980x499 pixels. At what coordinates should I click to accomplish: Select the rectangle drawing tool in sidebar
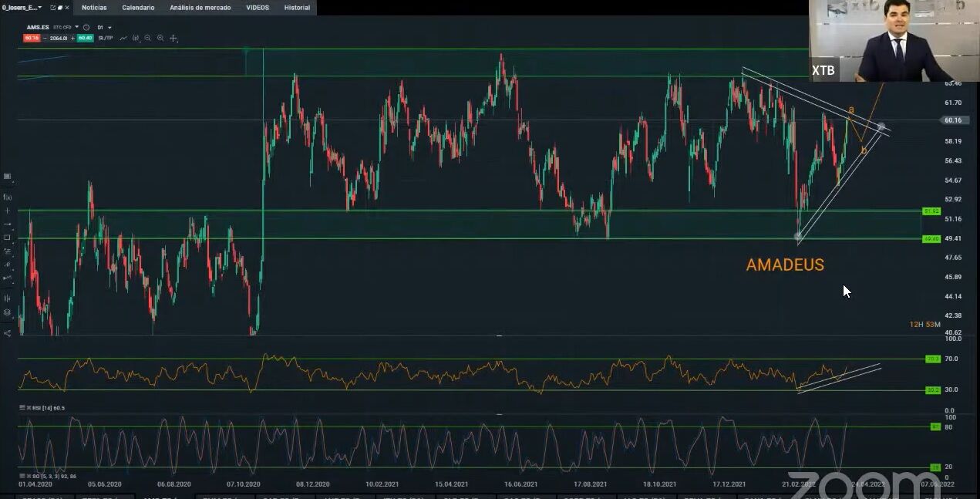pyautogui.click(x=8, y=238)
